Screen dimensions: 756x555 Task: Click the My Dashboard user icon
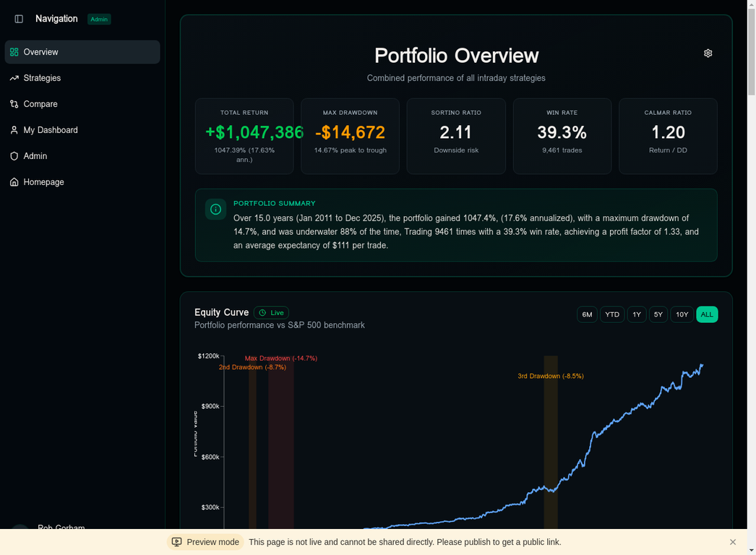[x=14, y=130]
